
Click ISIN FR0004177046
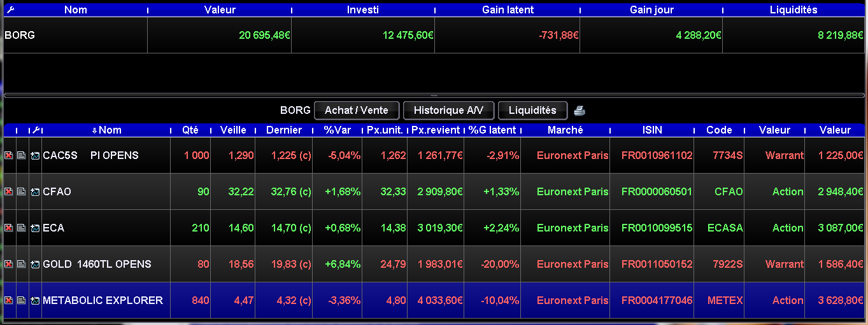click(657, 301)
